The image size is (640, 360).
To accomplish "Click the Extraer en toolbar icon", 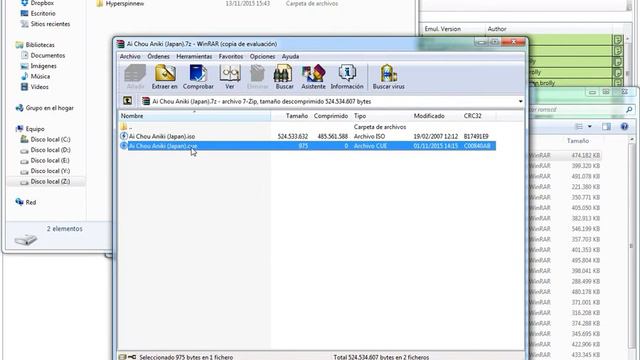I will pyautogui.click(x=164, y=77).
